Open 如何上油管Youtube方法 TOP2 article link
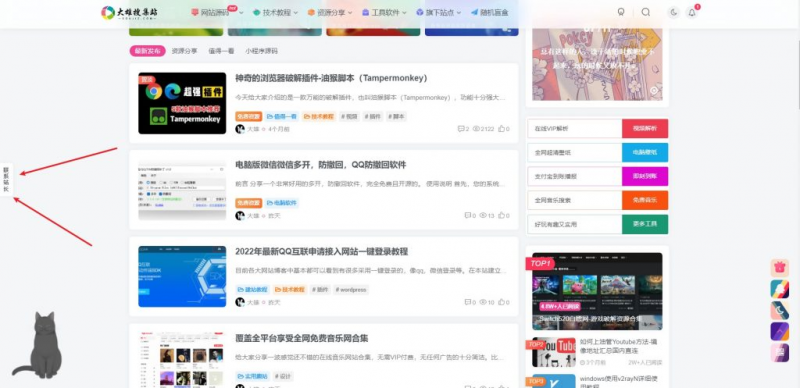 tap(617, 346)
